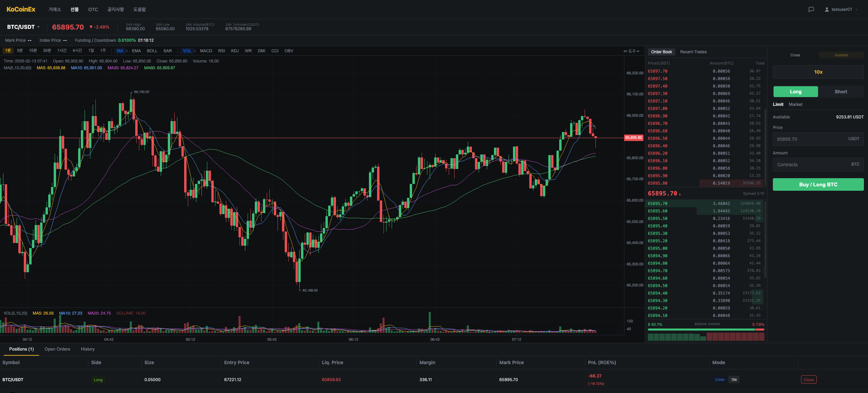This screenshot has width=868, height=393.
Task: Click the drawing tools pencil icon
Action: point(625,51)
